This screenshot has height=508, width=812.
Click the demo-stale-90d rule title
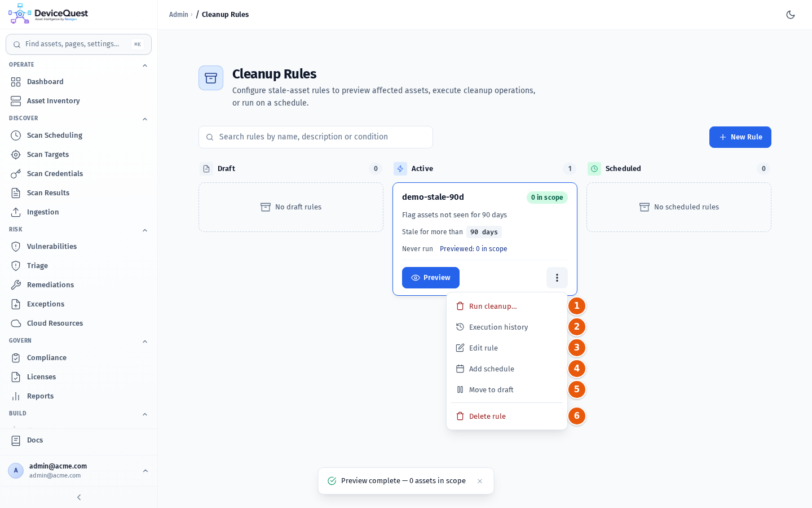tap(433, 197)
